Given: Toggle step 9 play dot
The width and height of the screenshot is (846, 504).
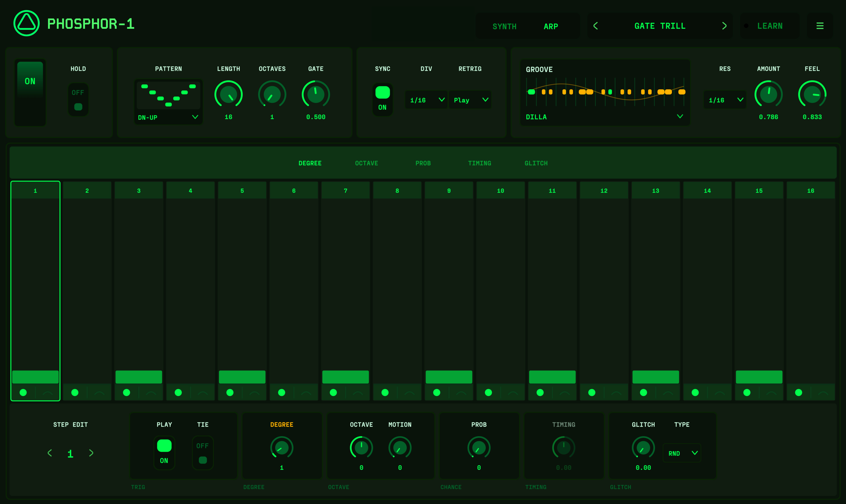Looking at the screenshot, I should (436, 393).
